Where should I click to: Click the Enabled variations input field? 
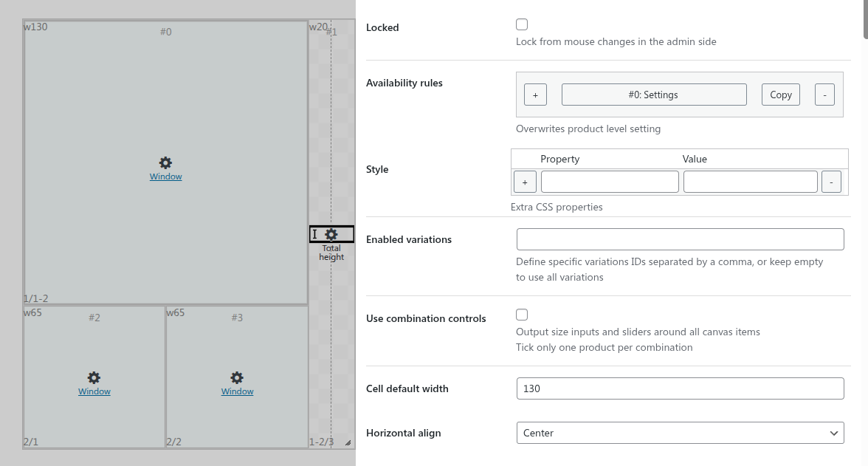(x=680, y=239)
